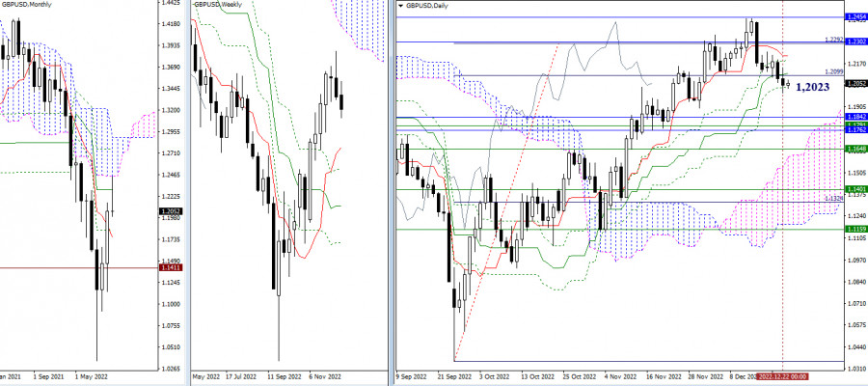Click the black 1.2052 current price tag on Daily chart
The image size is (868, 386).
(854, 83)
